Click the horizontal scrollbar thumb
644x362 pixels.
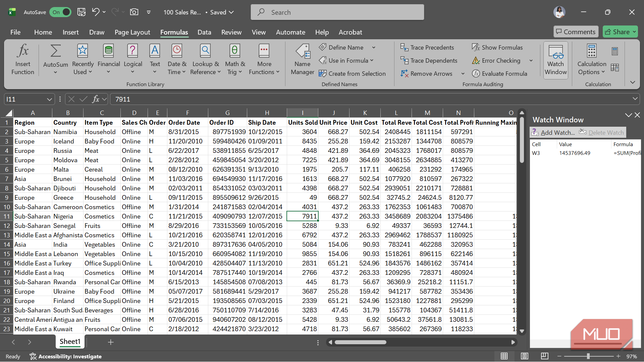pos(360,342)
